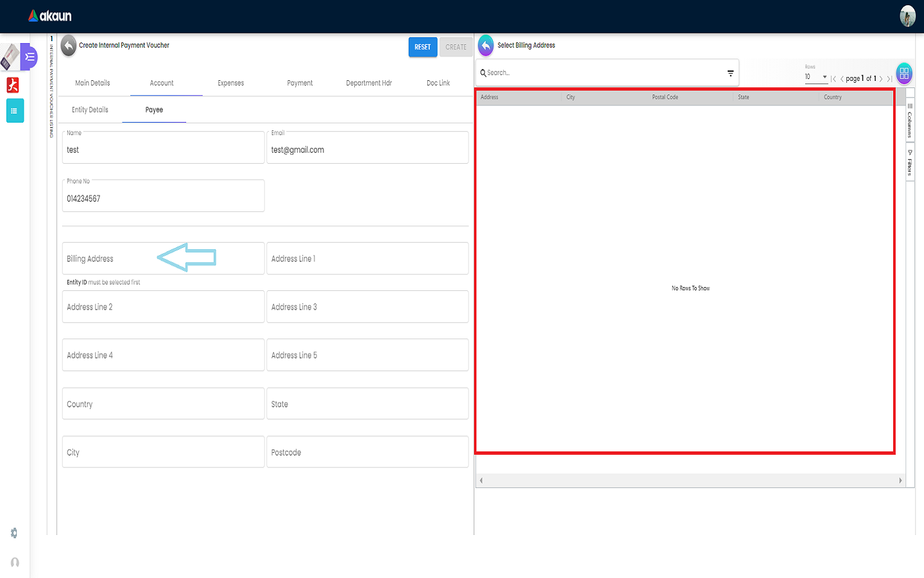Image resolution: width=924 pixels, height=578 pixels.
Task: Open the Rows per page dropdown
Action: (x=816, y=77)
